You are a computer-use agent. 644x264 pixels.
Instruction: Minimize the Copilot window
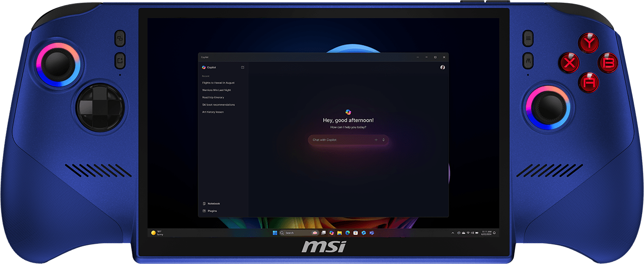[426, 57]
